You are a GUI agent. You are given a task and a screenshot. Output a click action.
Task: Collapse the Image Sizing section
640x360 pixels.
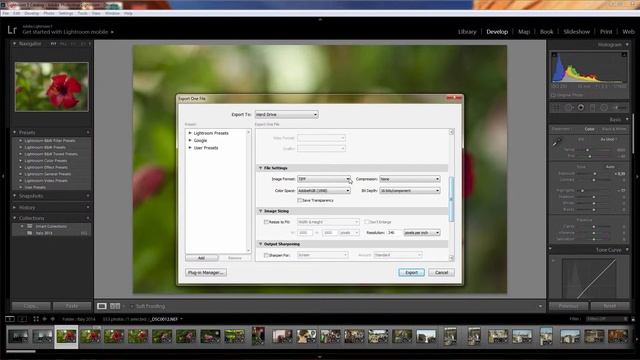(261, 211)
